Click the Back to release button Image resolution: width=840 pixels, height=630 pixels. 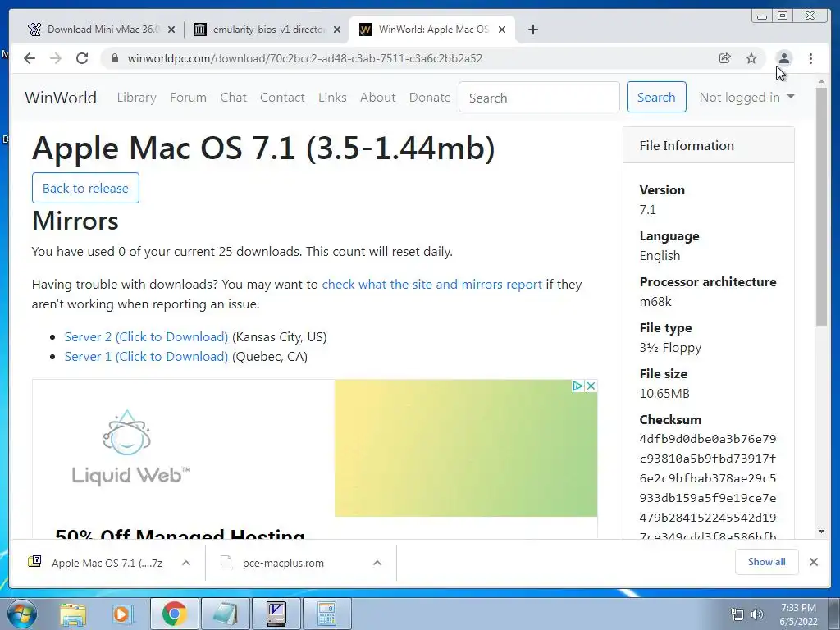click(x=85, y=188)
